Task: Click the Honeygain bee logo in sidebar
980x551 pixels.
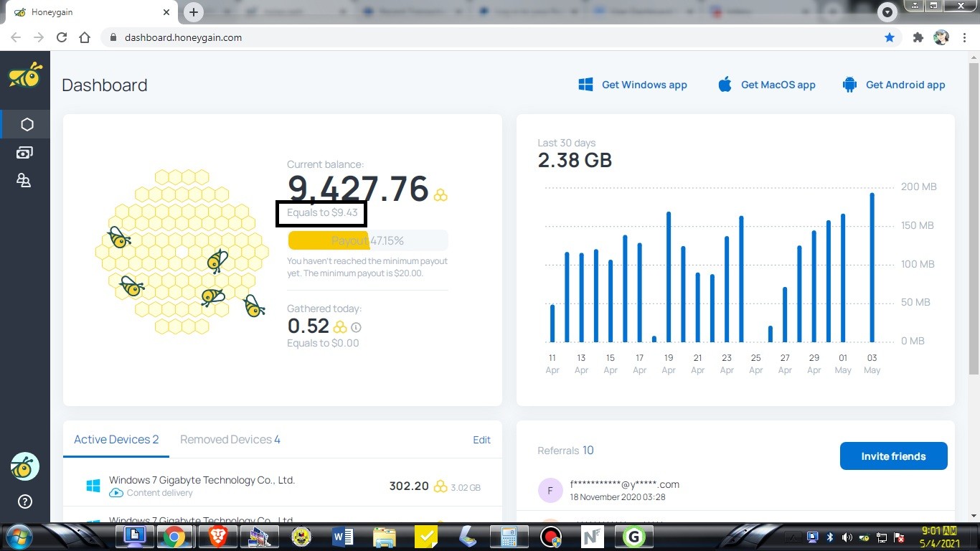Action: [x=25, y=75]
